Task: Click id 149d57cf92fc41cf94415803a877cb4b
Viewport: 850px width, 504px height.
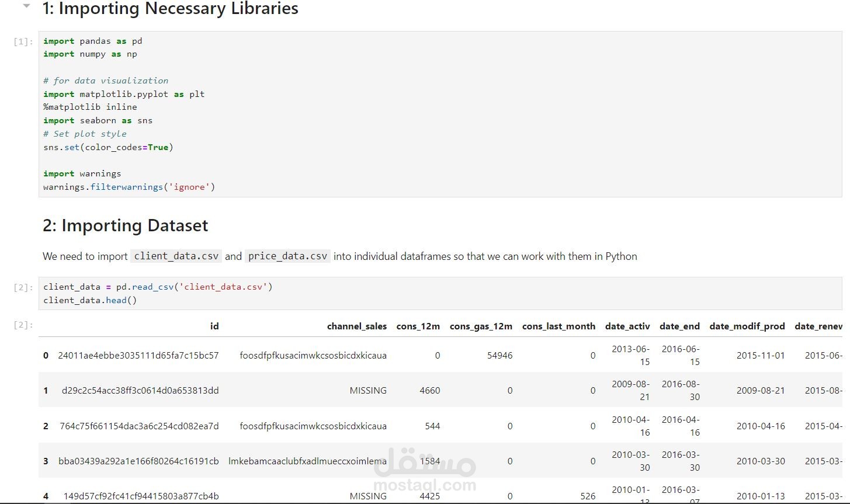Action: click(x=141, y=496)
